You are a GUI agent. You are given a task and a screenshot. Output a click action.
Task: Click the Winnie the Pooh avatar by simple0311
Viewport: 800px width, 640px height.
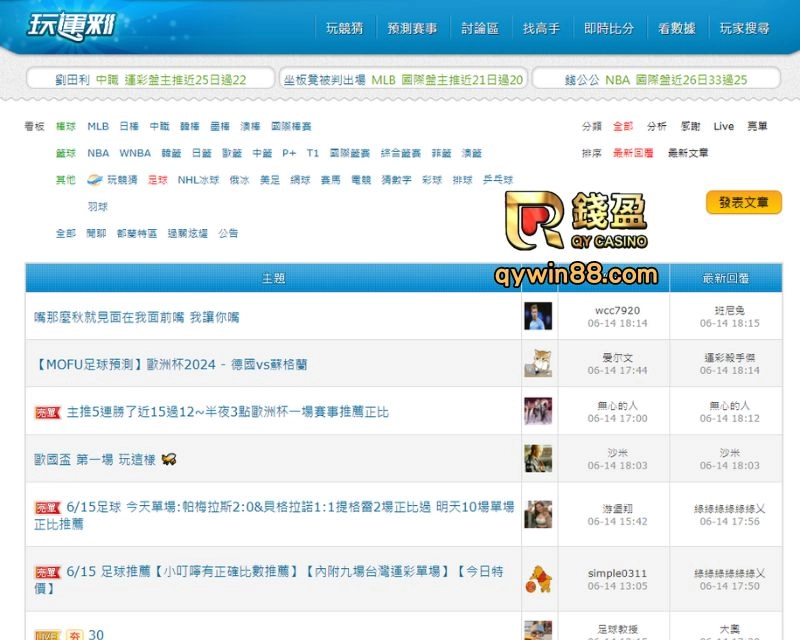coord(538,579)
